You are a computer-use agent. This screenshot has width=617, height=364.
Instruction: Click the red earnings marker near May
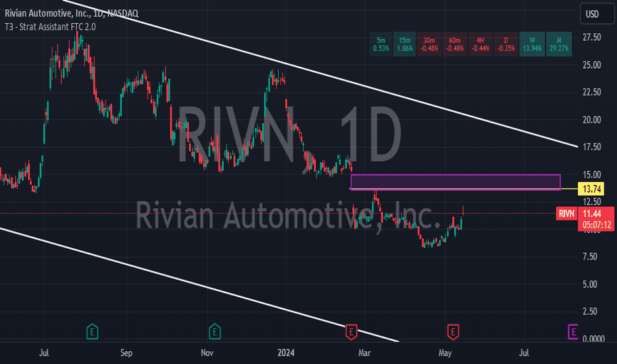(x=453, y=332)
